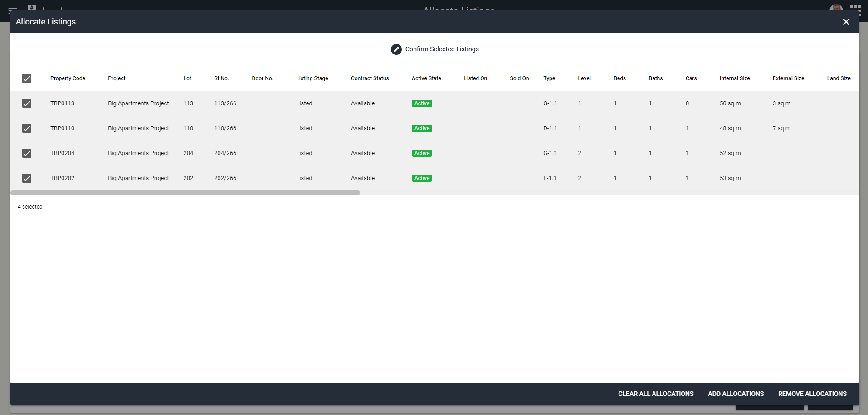Click the Confirm Selected Listings pencil icon
This screenshot has height=415, width=868.
tap(396, 49)
